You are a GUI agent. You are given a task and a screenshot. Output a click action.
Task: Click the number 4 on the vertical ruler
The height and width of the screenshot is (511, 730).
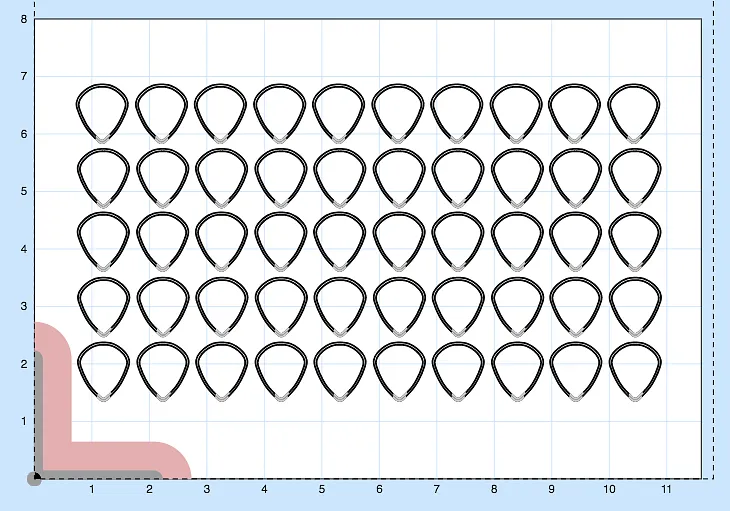24,249
